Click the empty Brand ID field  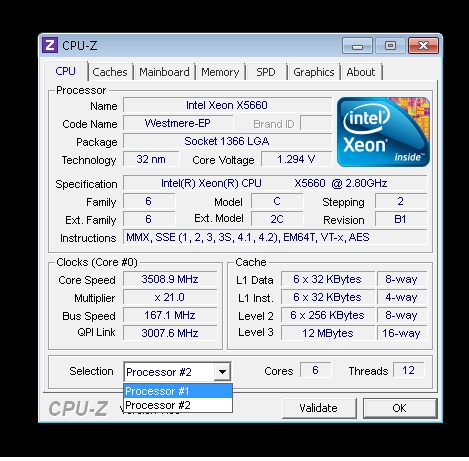click(316, 123)
